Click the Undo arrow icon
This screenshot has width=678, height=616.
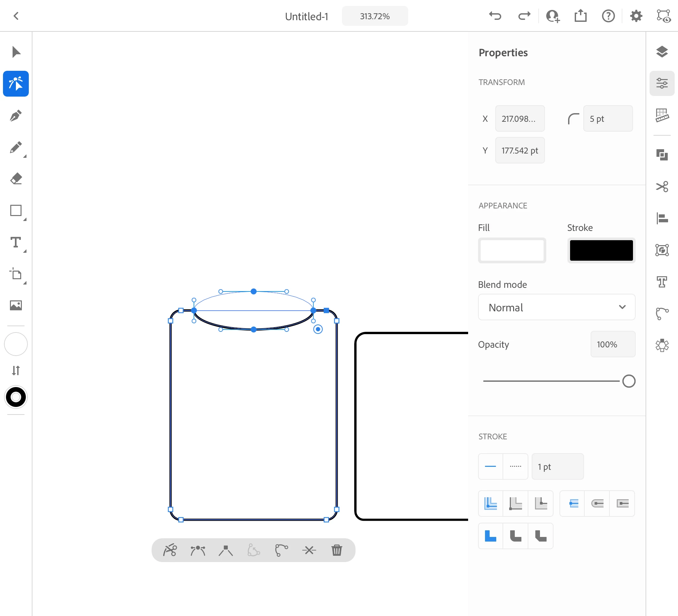coord(495,16)
